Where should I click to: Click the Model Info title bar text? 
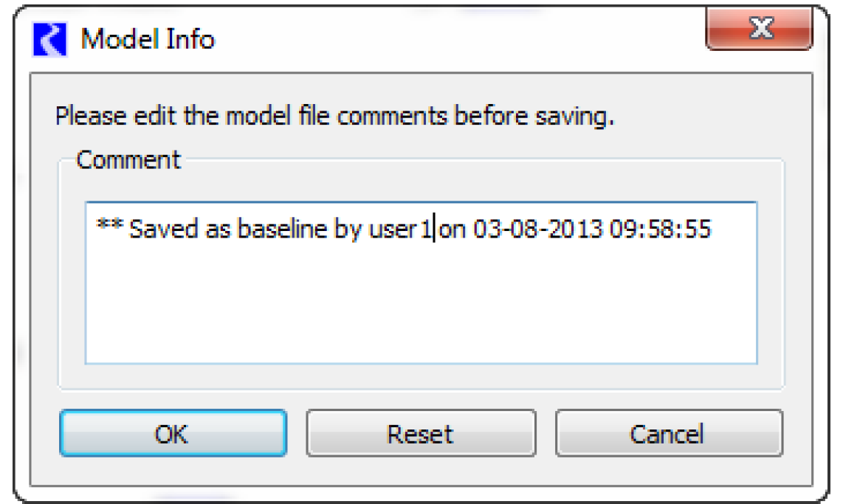pyautogui.click(x=148, y=39)
